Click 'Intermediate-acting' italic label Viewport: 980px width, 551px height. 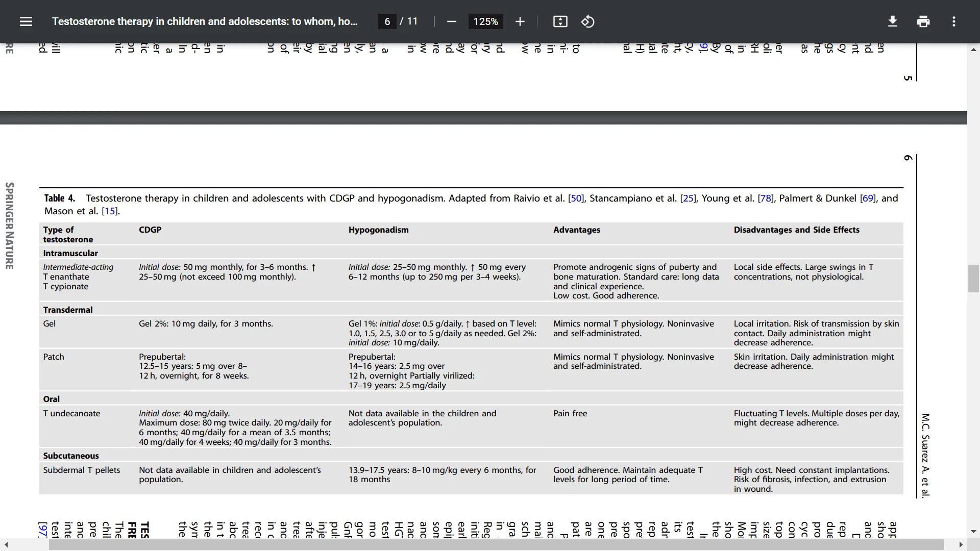point(78,267)
